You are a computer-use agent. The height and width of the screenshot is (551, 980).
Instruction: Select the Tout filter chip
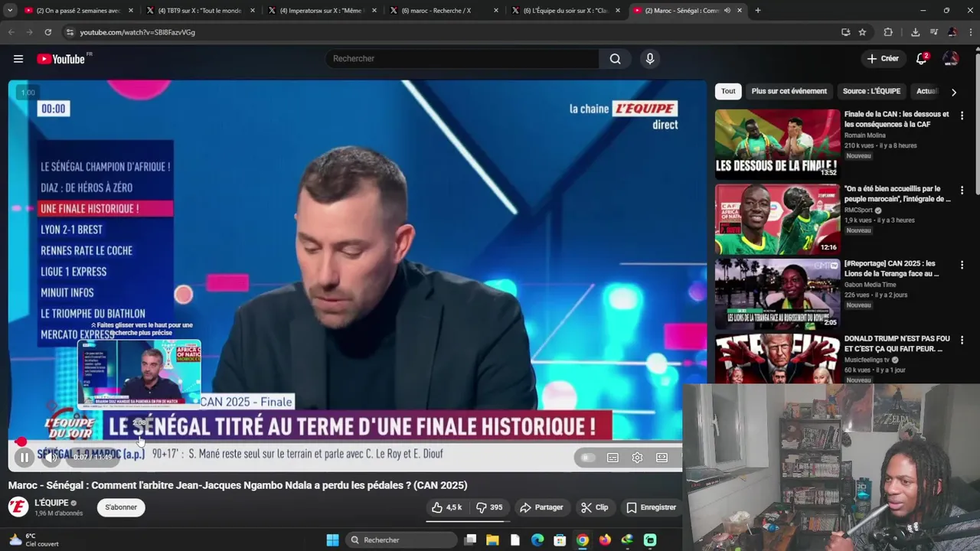pos(728,91)
